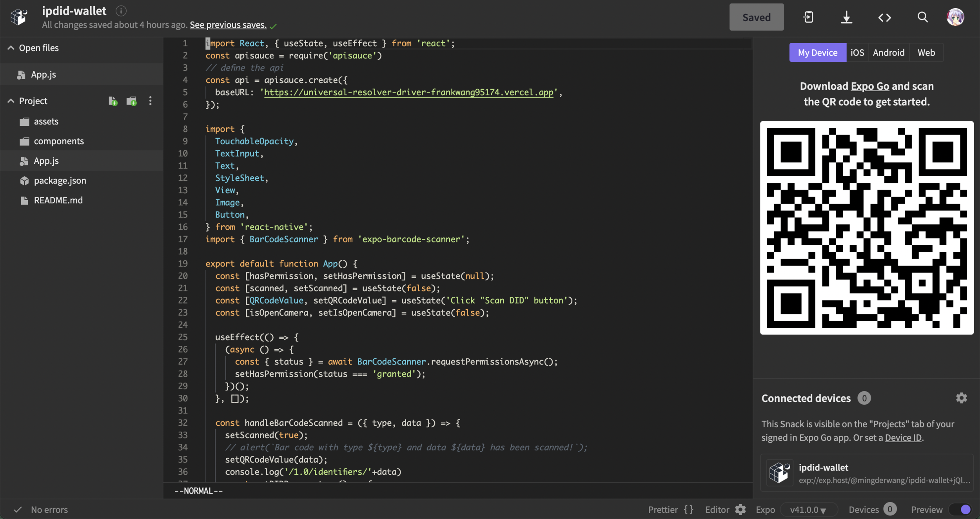Toggle the Preview switch off
980x519 pixels.
[961, 509]
